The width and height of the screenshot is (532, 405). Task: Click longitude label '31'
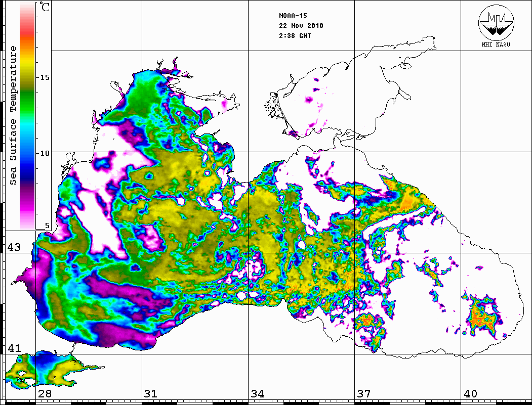(x=151, y=393)
